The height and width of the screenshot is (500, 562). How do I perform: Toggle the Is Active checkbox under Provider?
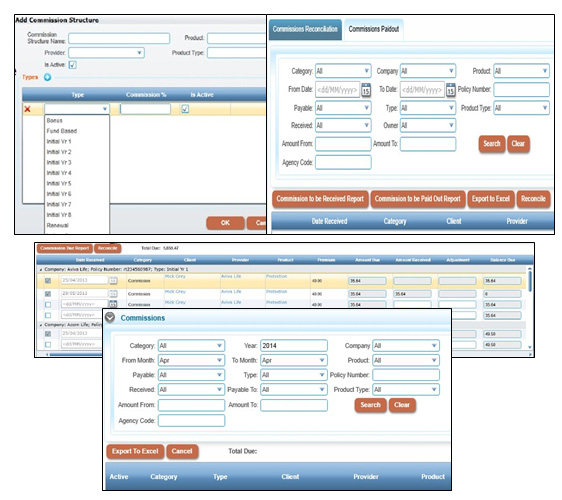pos(72,65)
